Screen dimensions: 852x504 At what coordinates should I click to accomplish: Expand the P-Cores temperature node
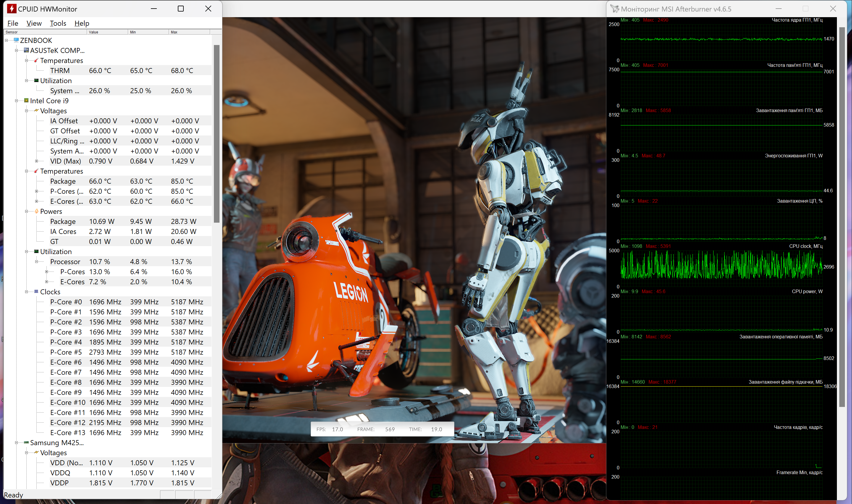pyautogui.click(x=37, y=191)
